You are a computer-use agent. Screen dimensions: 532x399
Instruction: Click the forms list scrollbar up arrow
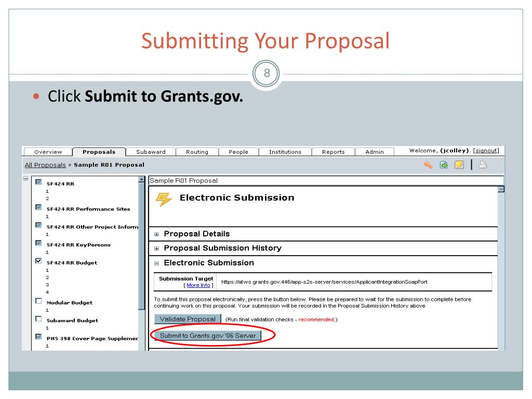[x=141, y=179]
